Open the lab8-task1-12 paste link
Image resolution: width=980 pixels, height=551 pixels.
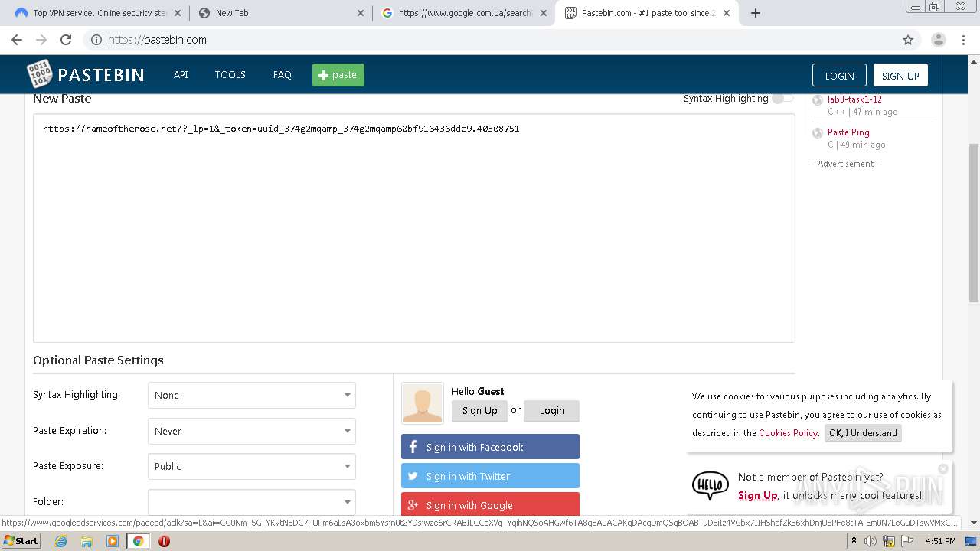pos(854,99)
